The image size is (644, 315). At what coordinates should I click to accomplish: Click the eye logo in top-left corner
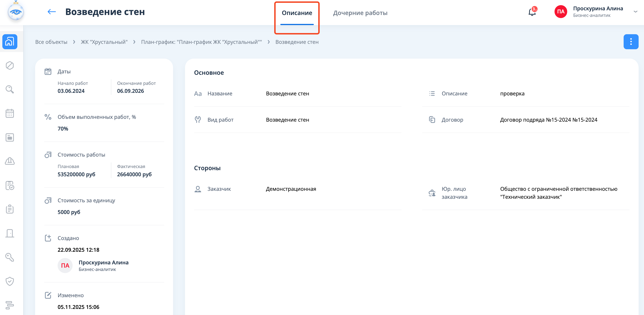coord(16,12)
